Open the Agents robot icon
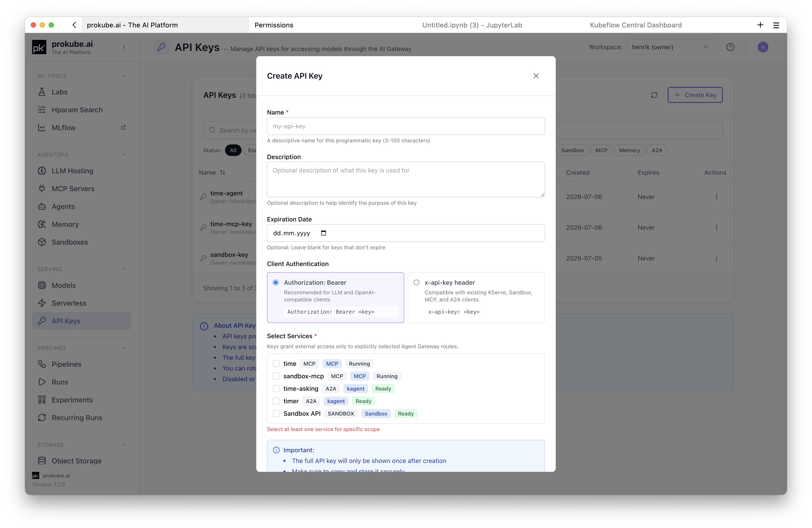 42,206
